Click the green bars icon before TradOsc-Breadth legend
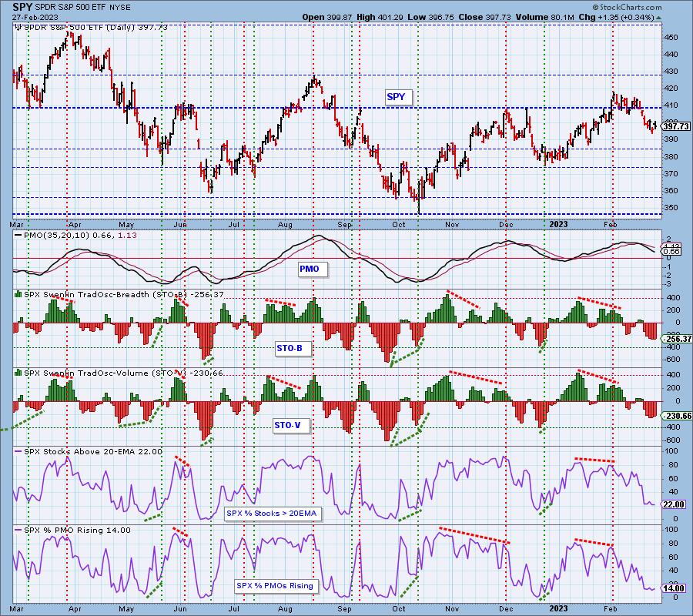 18,294
